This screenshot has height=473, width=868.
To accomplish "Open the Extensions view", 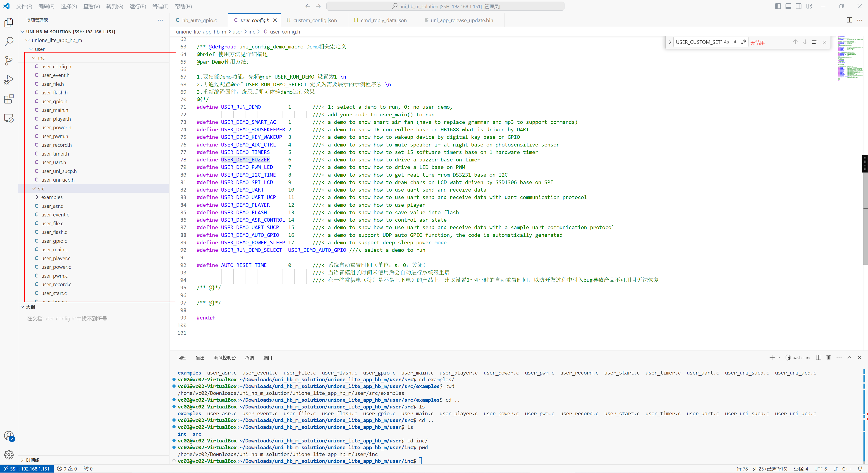I will tap(9, 99).
